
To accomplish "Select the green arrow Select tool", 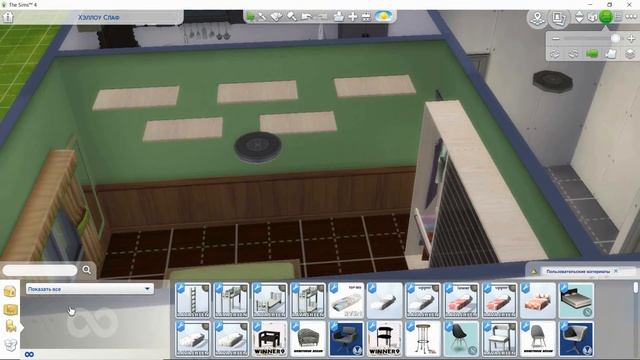I will coord(250,17).
